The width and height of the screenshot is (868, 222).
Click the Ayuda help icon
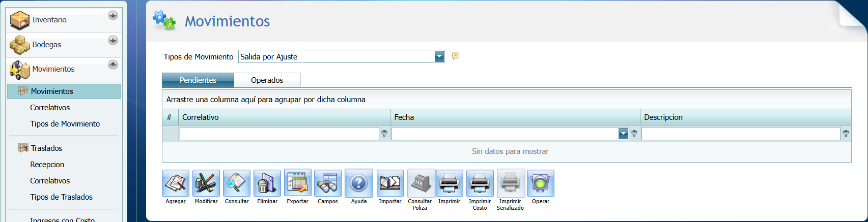pyautogui.click(x=359, y=183)
